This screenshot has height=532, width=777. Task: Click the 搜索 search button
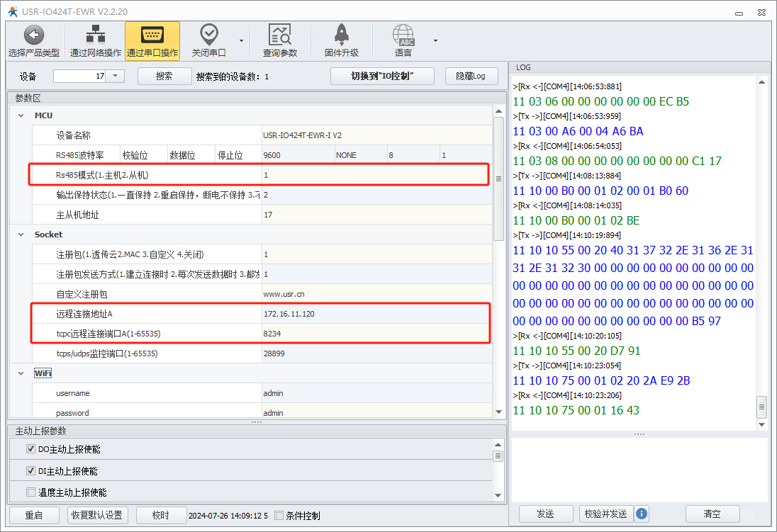[164, 76]
